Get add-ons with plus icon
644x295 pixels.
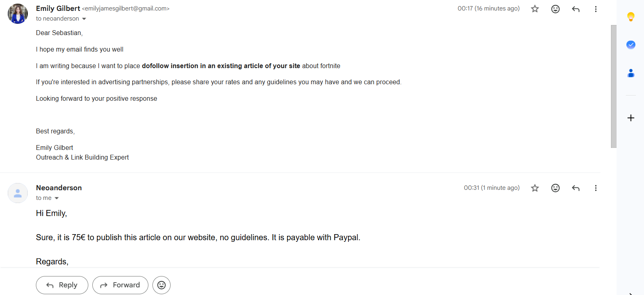tap(631, 118)
